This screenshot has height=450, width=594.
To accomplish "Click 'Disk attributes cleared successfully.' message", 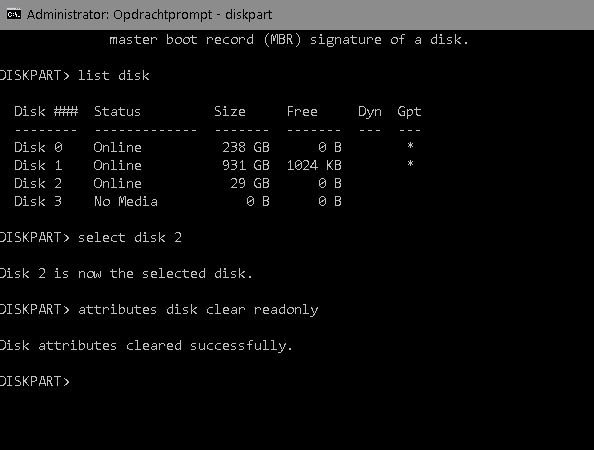I will 146,345.
